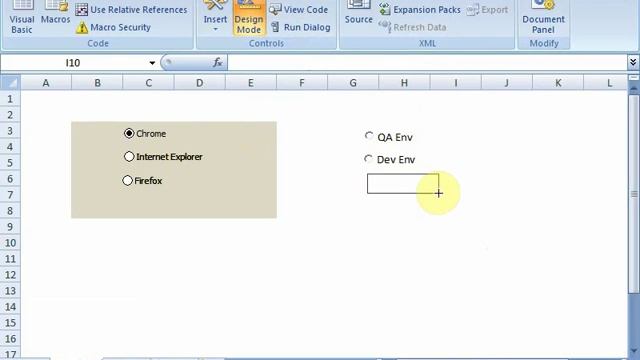Select row 8 header

point(10,211)
